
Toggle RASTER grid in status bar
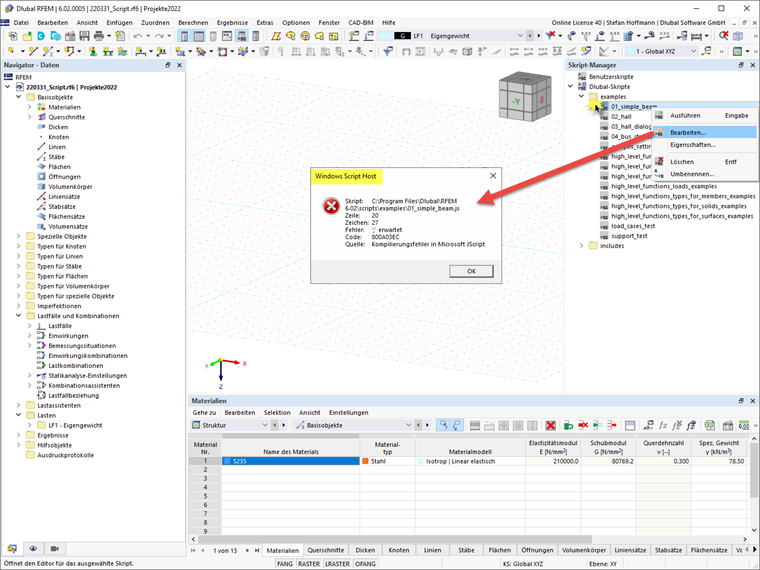[309, 564]
